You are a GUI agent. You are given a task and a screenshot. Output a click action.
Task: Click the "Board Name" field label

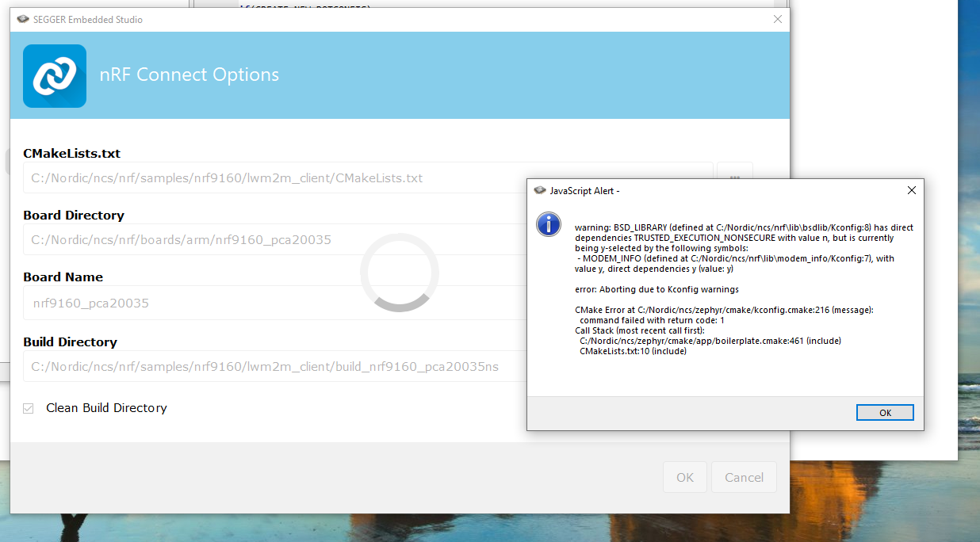coord(63,277)
